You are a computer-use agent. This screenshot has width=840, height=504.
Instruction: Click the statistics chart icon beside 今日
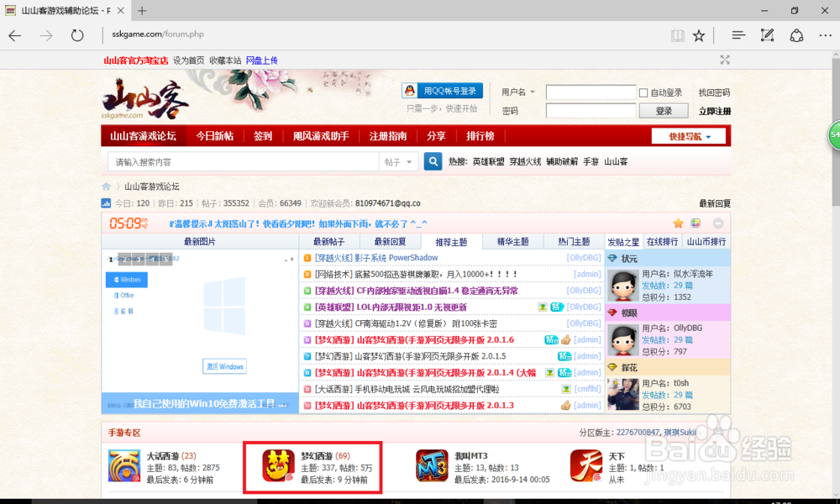tap(106, 203)
